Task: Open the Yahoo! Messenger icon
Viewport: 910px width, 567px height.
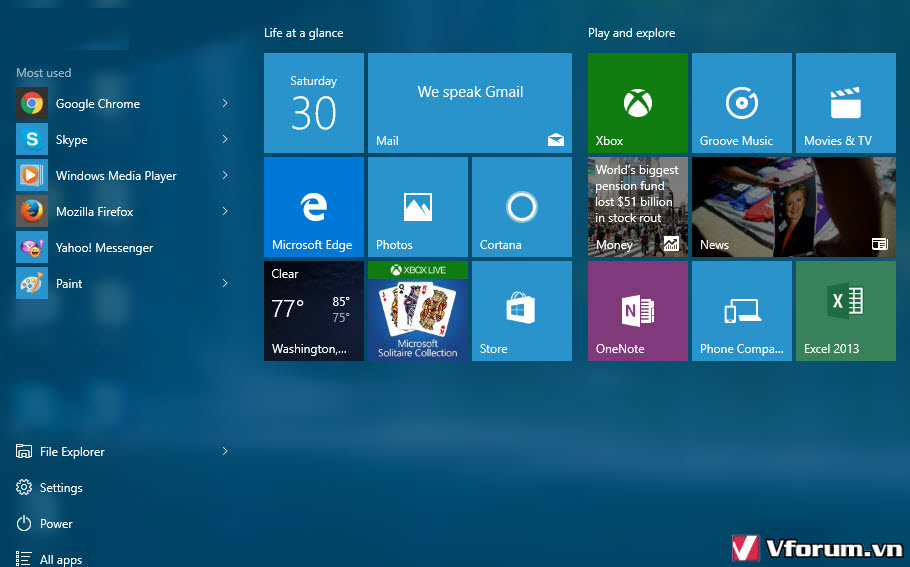Action: click(32, 247)
